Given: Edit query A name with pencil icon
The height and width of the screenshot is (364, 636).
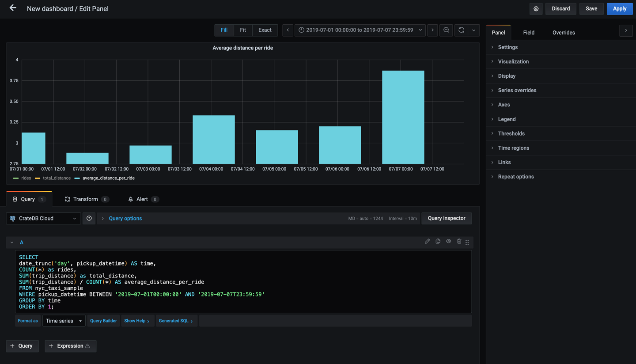Looking at the screenshot, I should tap(427, 241).
